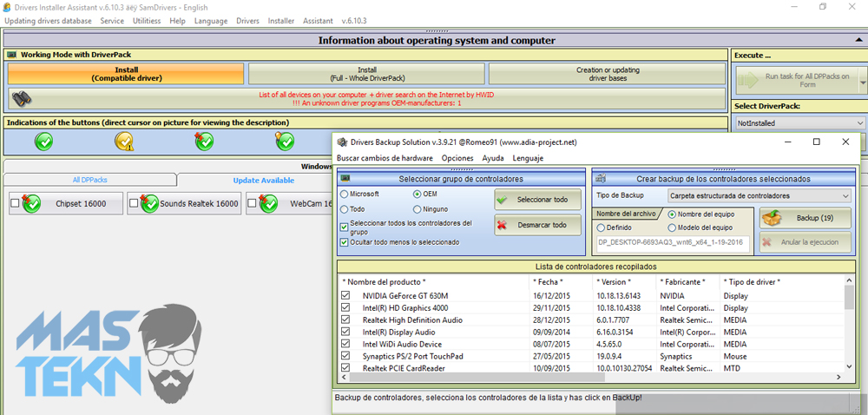868x415 pixels.
Task: Tick the Sounds Realtek 16000 checkbox
Action: pos(134,204)
